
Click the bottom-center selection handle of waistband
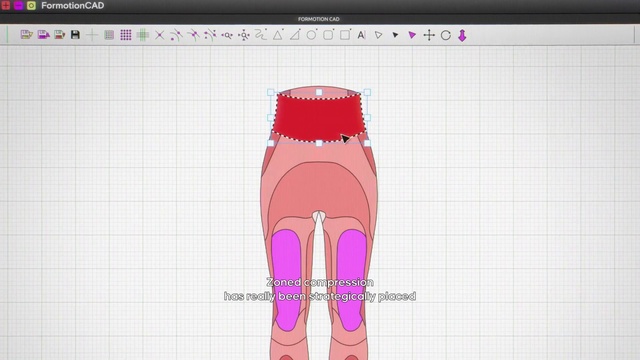click(319, 143)
